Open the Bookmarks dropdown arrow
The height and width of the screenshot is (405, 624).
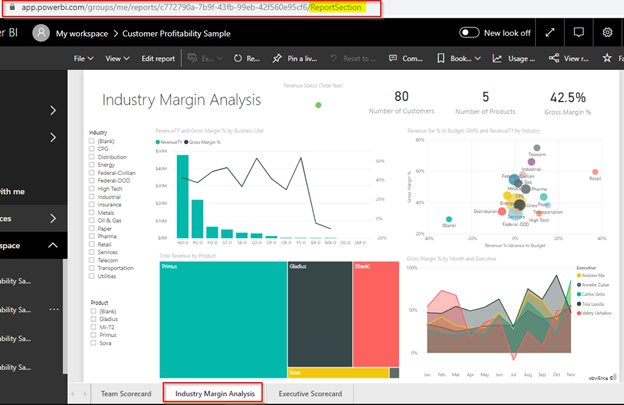pos(478,58)
